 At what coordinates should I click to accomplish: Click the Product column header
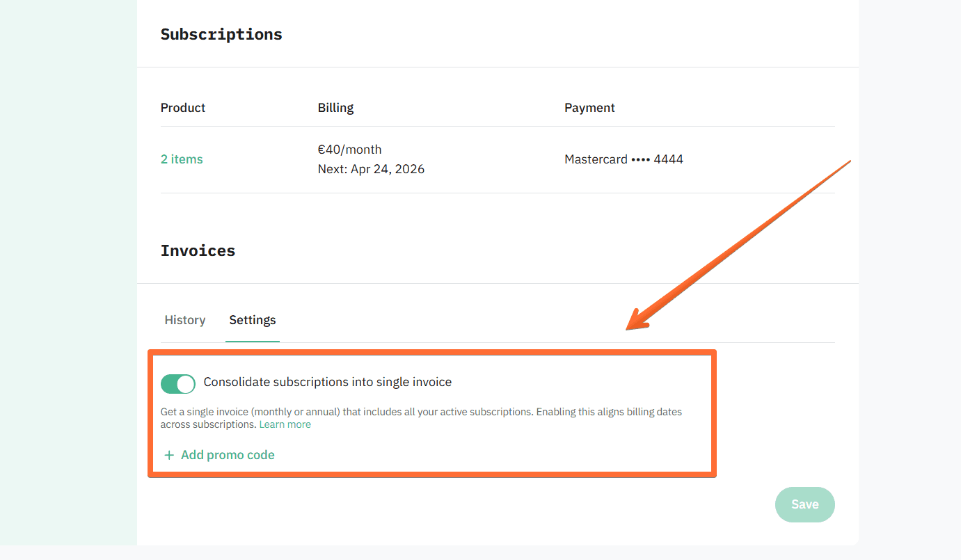pyautogui.click(x=183, y=108)
